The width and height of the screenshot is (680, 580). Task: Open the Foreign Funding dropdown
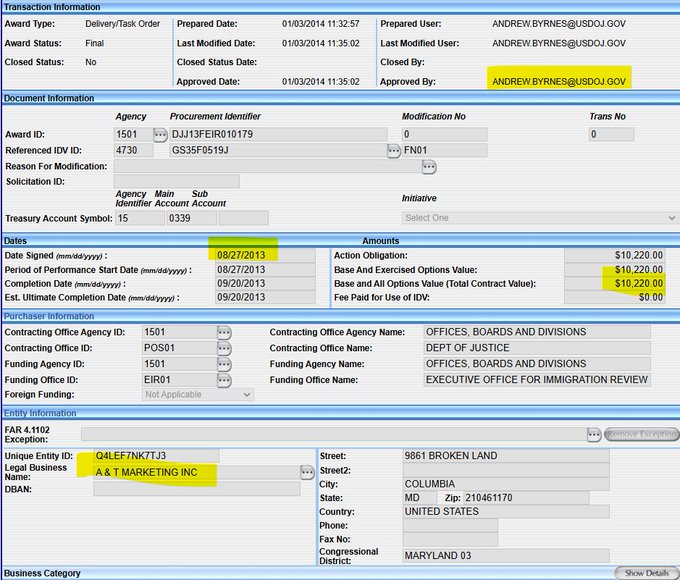[x=198, y=395]
